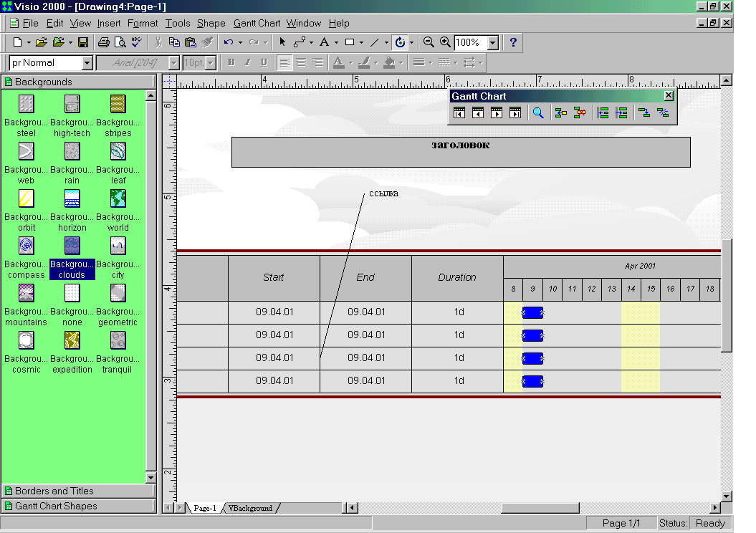Click the Open Stencil icon
Screen dimensions: 756x533
pyautogui.click(x=59, y=42)
